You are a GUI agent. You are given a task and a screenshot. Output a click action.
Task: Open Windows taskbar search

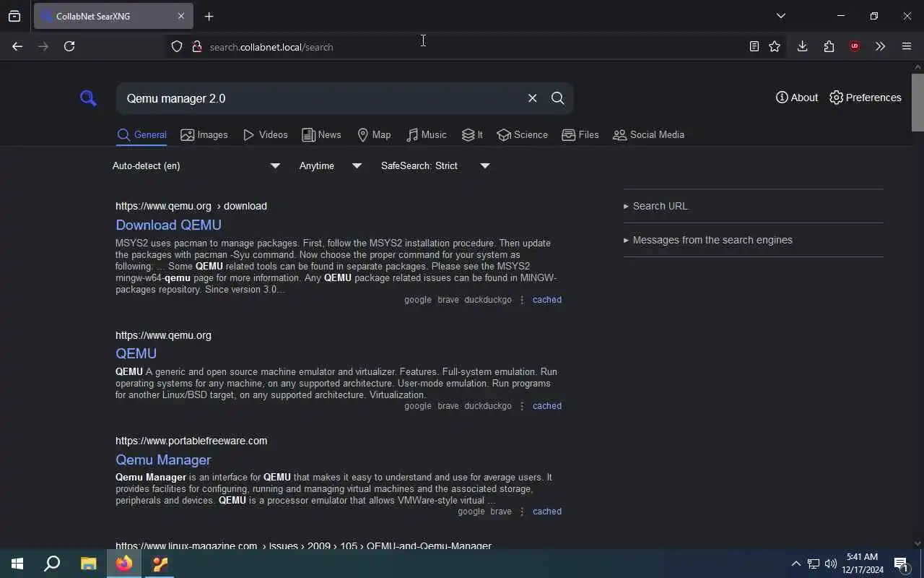pyautogui.click(x=52, y=564)
